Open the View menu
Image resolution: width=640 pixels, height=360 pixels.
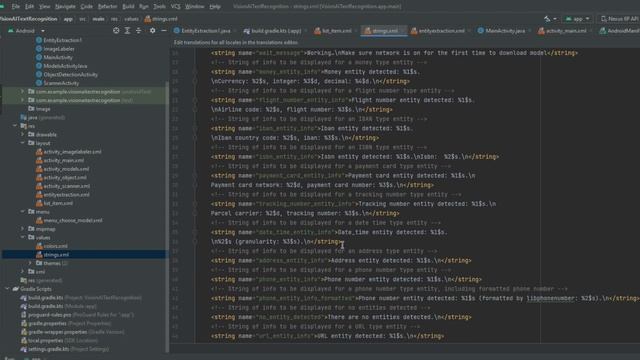click(44, 7)
